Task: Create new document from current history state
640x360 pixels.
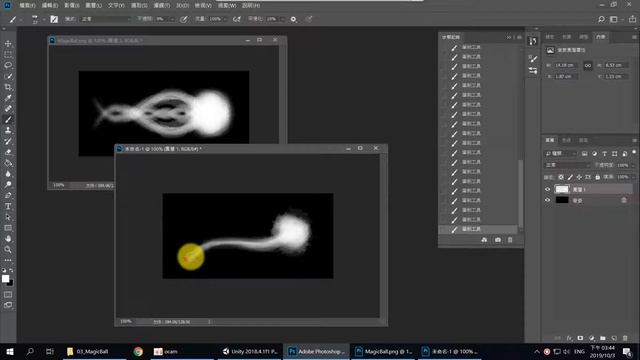Action: (x=484, y=240)
